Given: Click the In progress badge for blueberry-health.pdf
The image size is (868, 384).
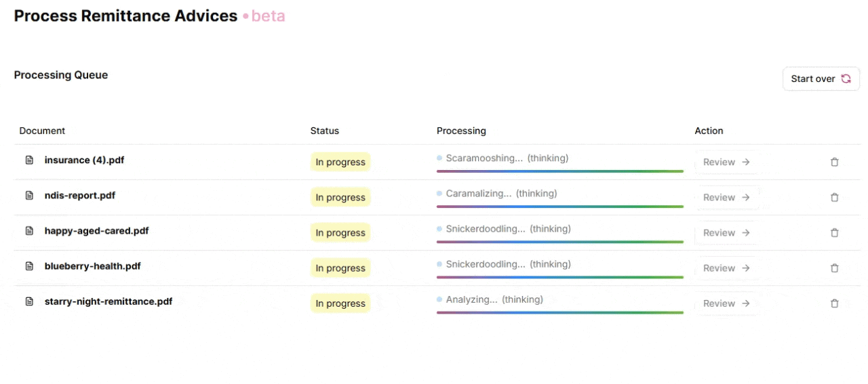Looking at the screenshot, I should coord(340,268).
